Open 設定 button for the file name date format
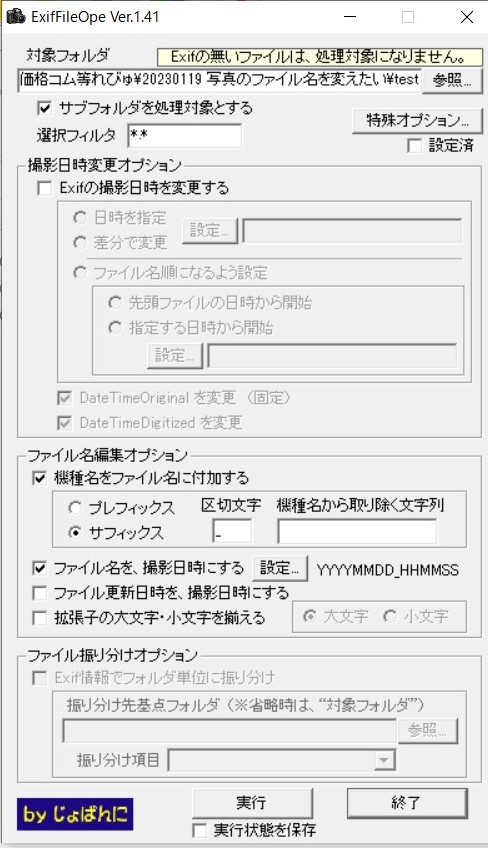 pos(280,568)
